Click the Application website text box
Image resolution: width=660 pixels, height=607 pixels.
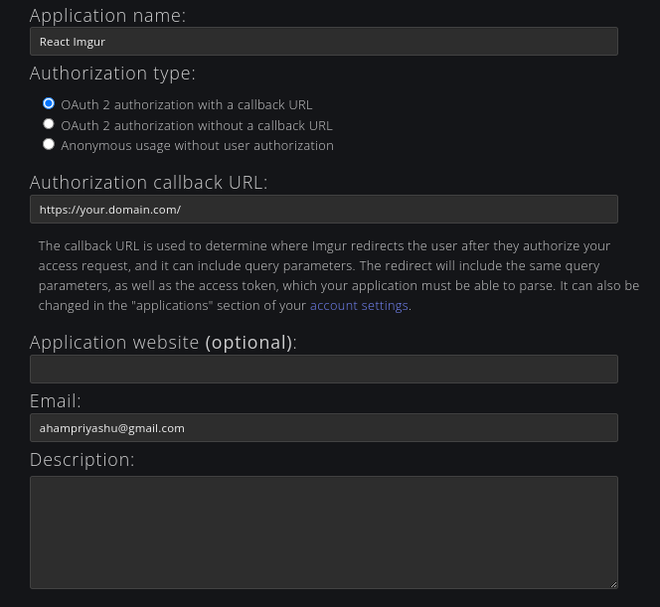(323, 369)
